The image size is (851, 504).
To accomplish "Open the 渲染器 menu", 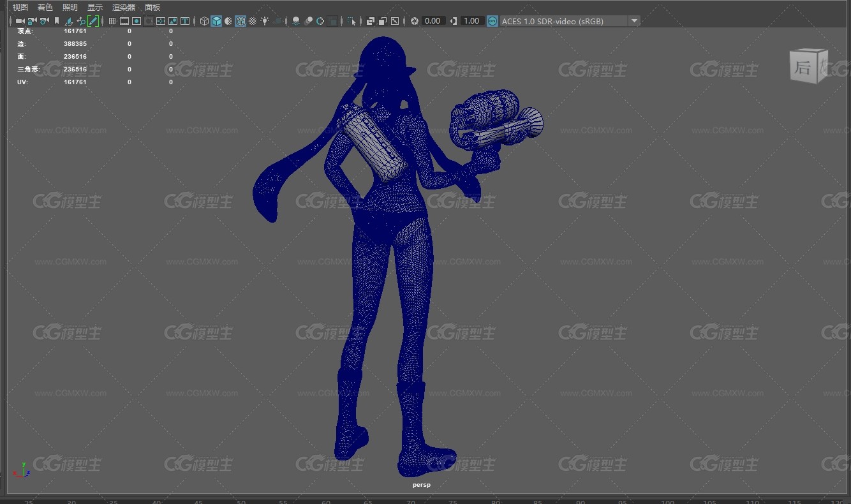I will click(x=124, y=7).
